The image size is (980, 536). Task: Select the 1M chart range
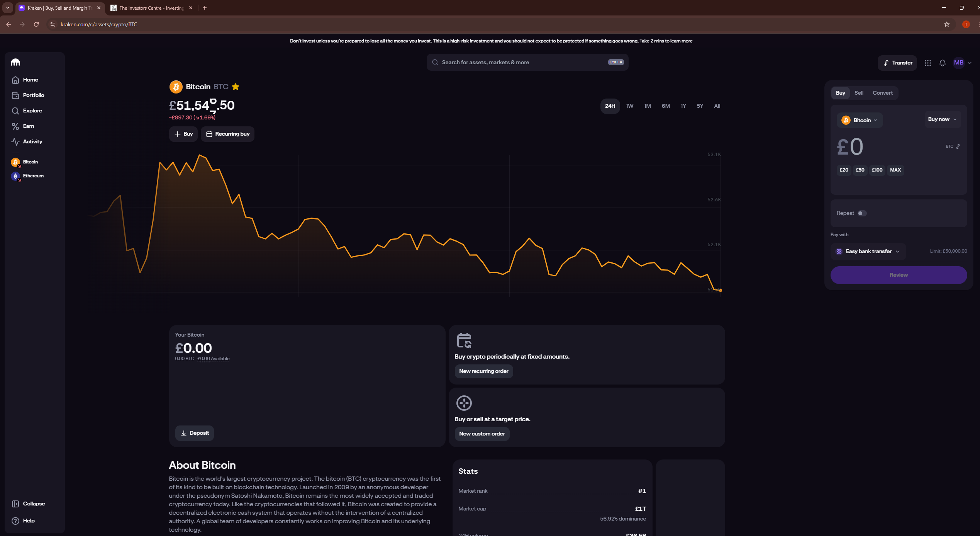coord(648,106)
